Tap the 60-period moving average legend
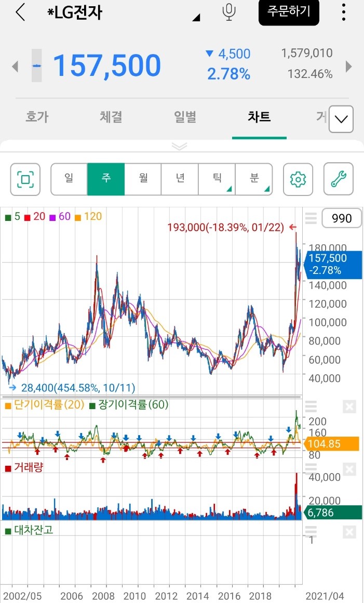 [60, 217]
